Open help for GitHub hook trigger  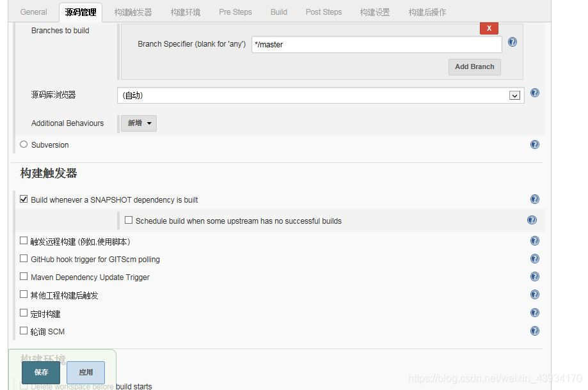coord(535,259)
